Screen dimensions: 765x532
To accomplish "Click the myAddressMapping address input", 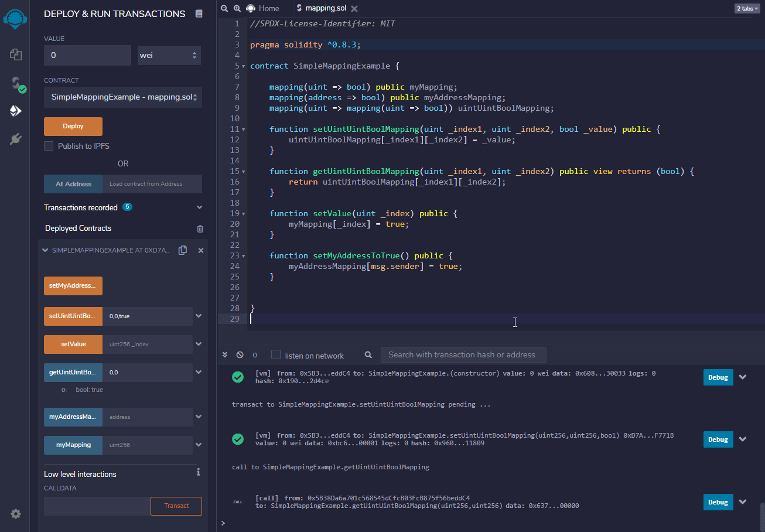I will pyautogui.click(x=148, y=417).
